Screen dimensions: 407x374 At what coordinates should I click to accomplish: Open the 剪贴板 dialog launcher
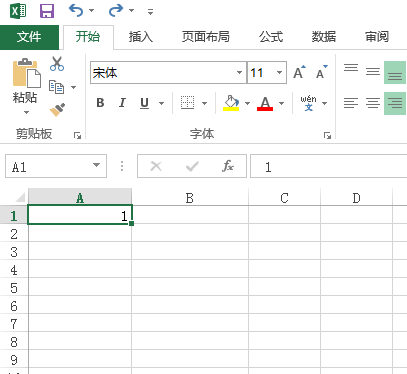pyautogui.click(x=78, y=135)
